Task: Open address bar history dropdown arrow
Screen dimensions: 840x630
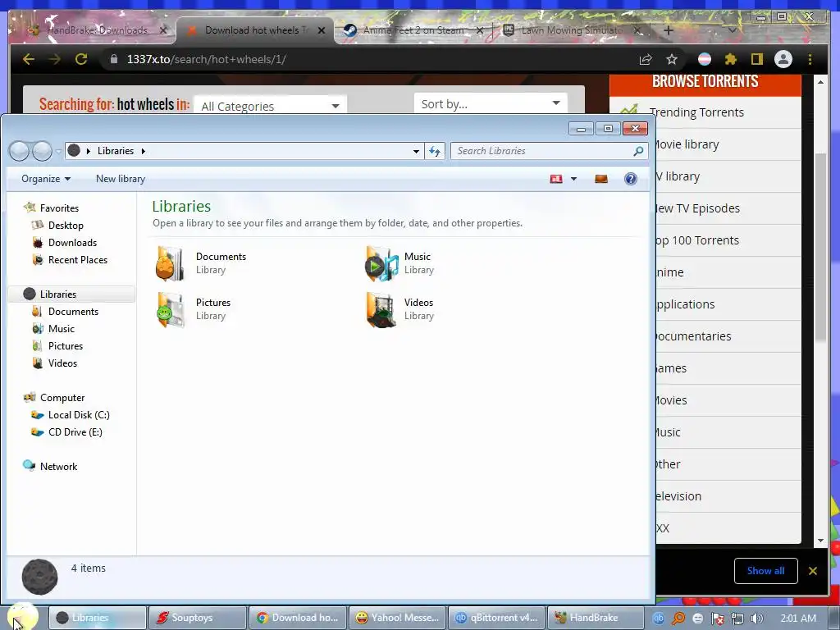Action: click(416, 152)
